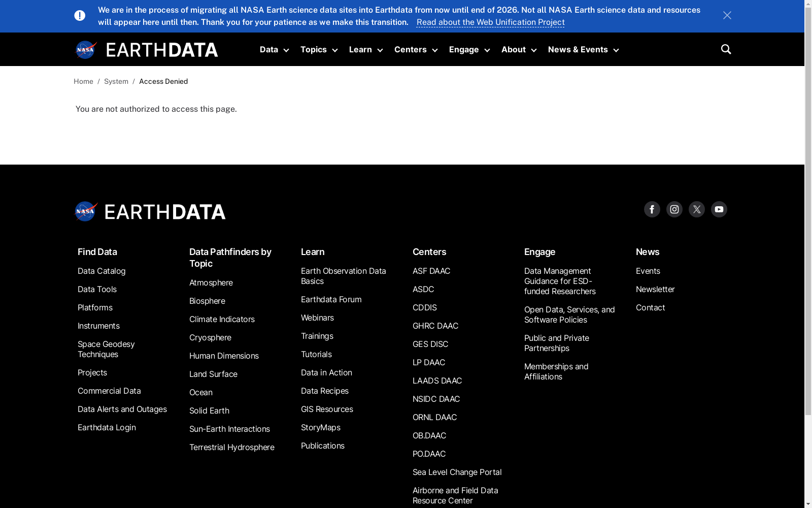Open the Facebook social icon
Screen dimensions: 812x508
(x=652, y=209)
